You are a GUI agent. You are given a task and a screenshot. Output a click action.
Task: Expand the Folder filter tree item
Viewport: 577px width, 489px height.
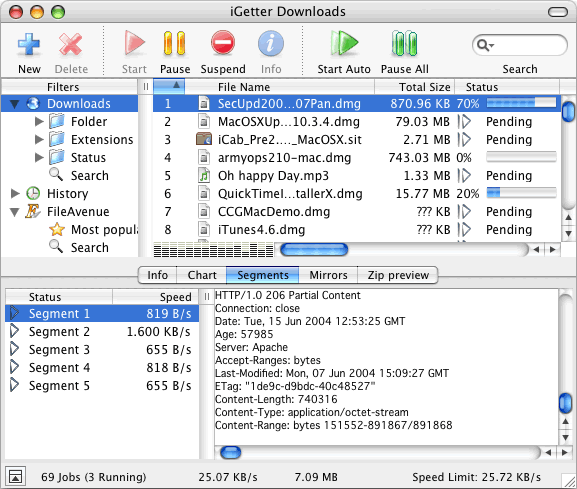[x=39, y=121]
